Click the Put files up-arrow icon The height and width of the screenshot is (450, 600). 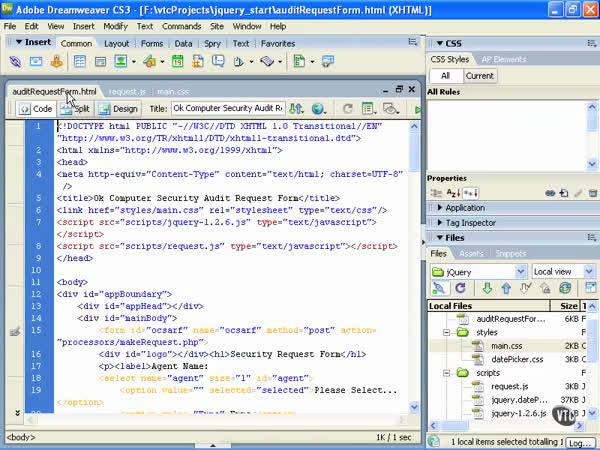click(507, 288)
